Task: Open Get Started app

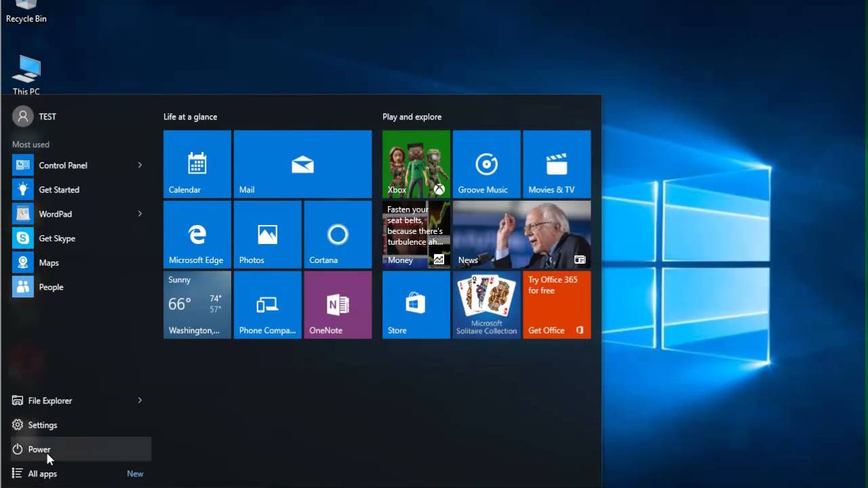Action: coord(81,190)
